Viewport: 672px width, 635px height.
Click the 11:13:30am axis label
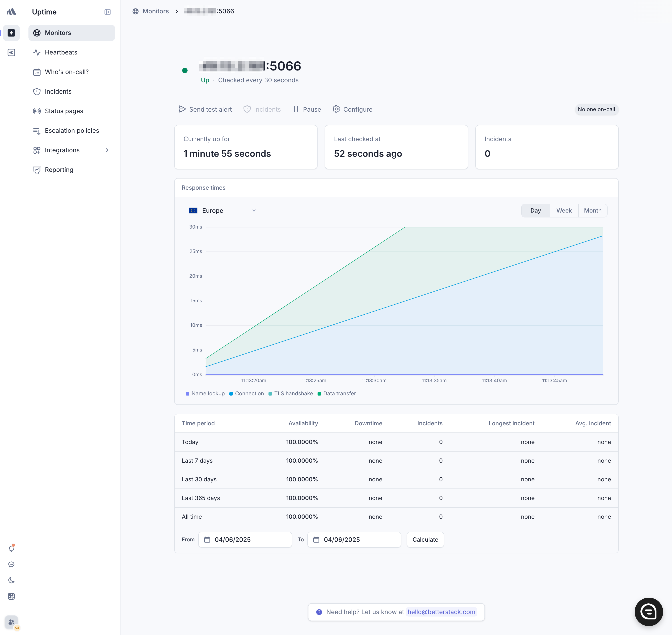[x=374, y=380]
